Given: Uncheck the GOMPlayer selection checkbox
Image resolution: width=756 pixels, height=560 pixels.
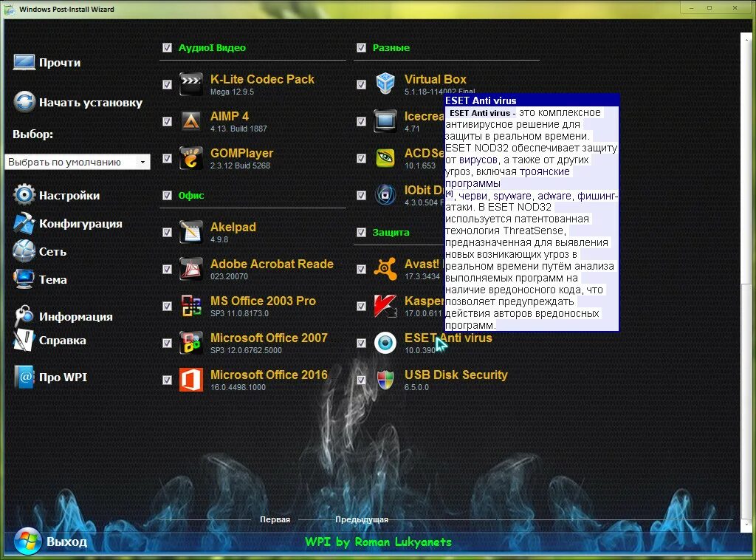Looking at the screenshot, I should pos(167,158).
